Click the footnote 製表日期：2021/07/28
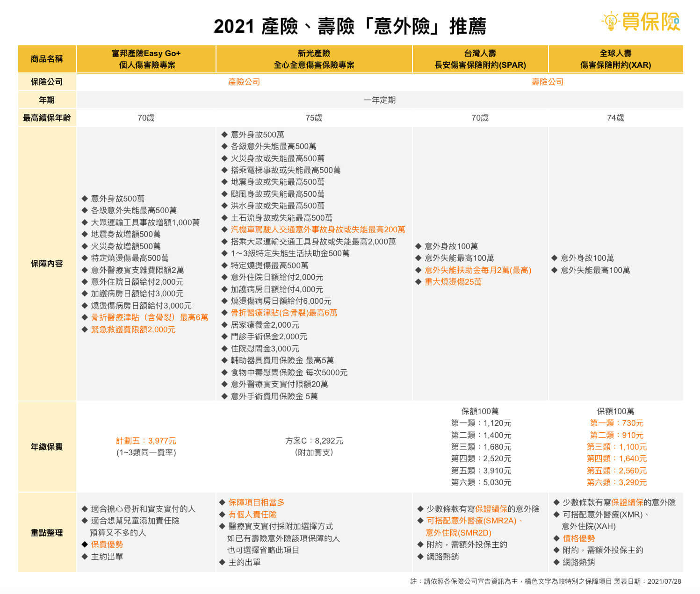700x594 pixels. 647,581
